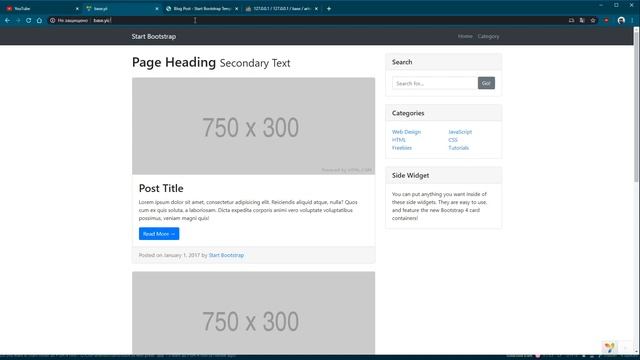Open the HTML category link
The height and width of the screenshot is (360, 640).
pyautogui.click(x=399, y=140)
